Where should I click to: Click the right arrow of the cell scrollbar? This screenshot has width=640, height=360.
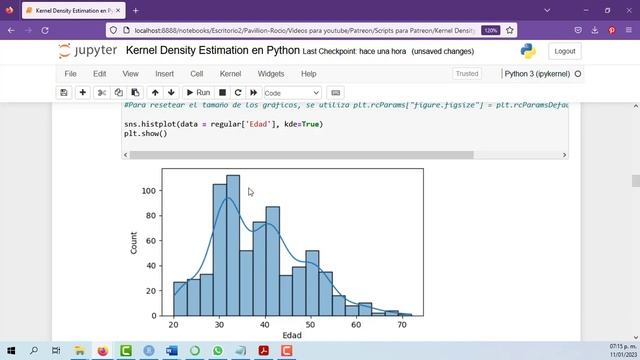coord(564,155)
